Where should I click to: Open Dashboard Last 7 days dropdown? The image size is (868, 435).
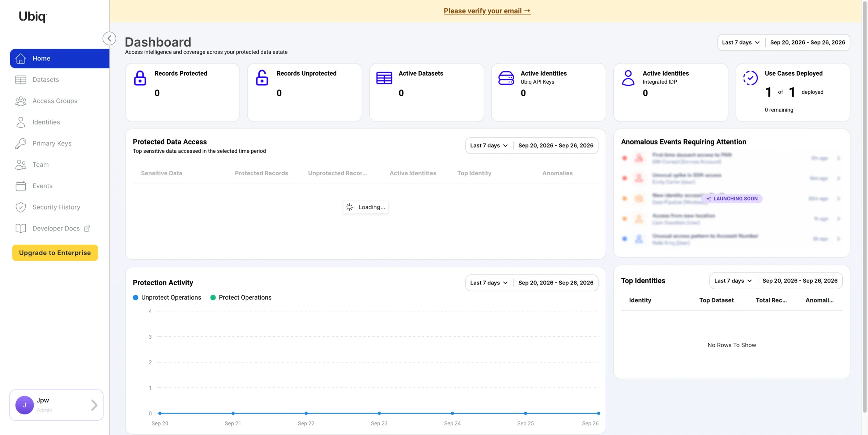(x=741, y=42)
